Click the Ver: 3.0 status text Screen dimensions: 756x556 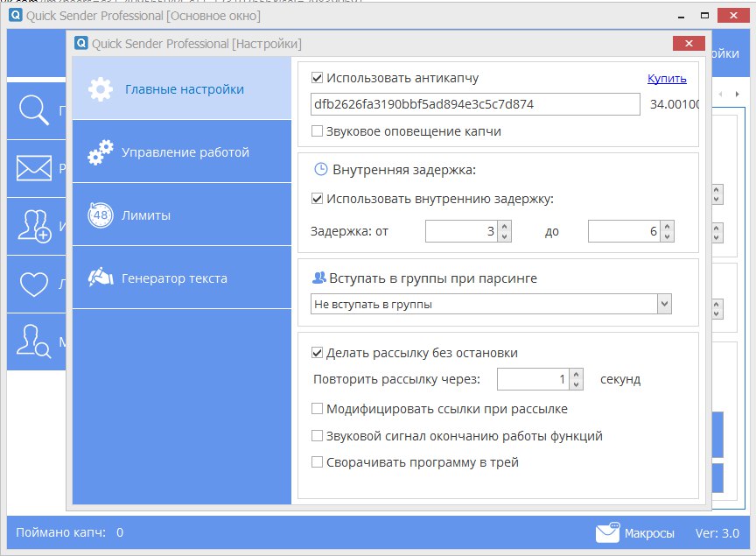pos(717,533)
